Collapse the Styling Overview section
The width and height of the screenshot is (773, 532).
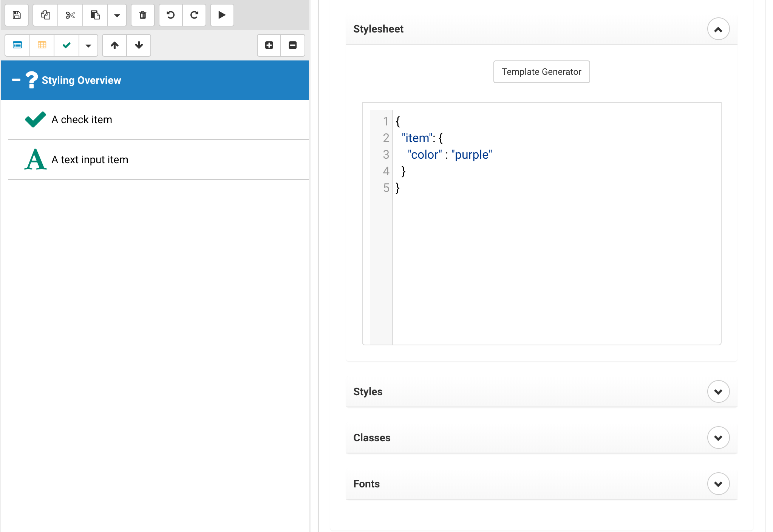click(16, 80)
